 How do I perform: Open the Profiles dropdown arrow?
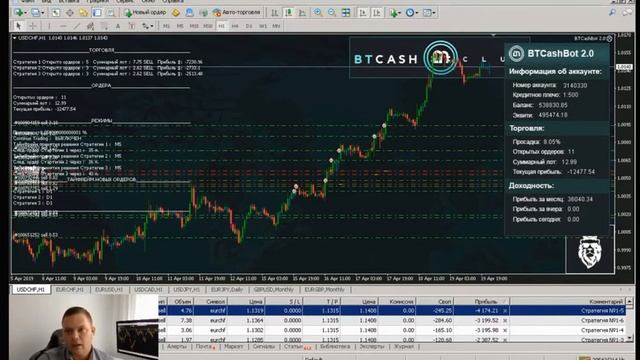pos(42,13)
